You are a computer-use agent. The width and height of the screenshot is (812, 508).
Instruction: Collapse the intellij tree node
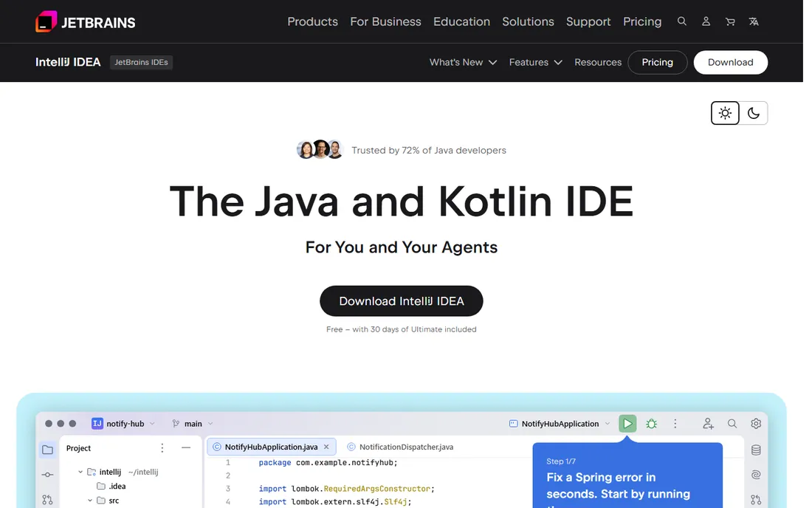[x=80, y=472]
